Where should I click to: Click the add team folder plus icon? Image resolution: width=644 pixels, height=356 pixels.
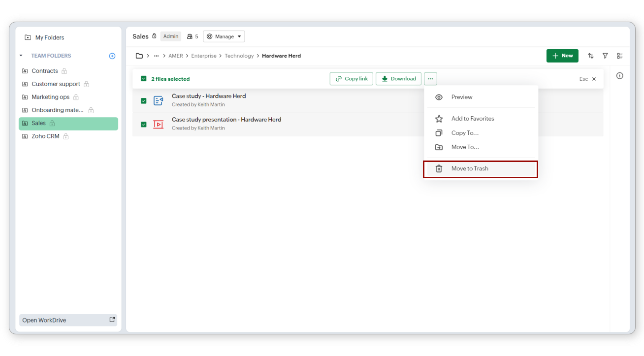pos(112,56)
